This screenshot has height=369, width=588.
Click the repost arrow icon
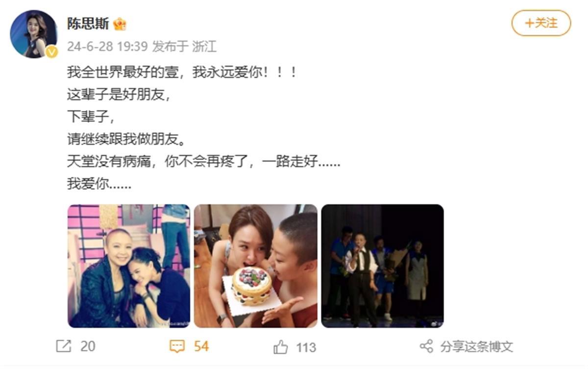64,346
